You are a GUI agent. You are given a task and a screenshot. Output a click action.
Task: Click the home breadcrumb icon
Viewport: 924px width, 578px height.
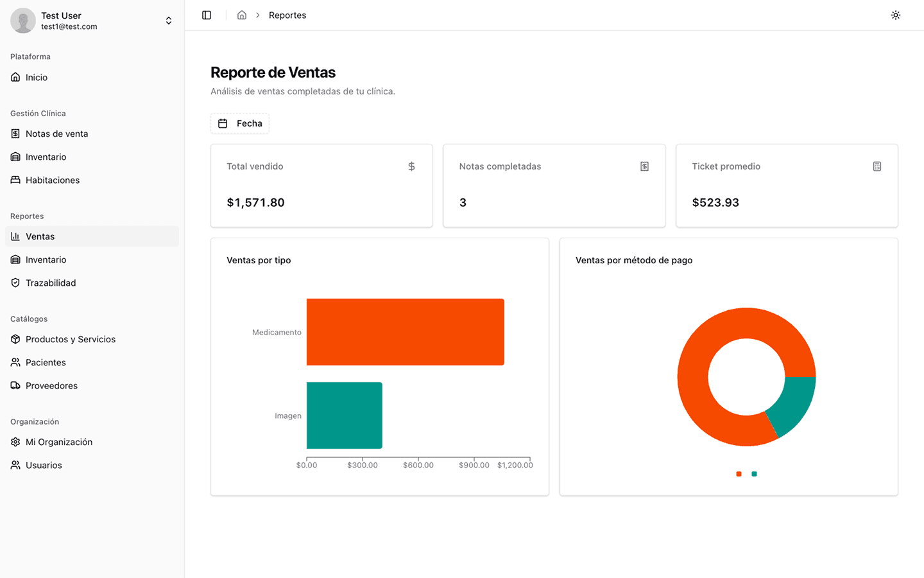click(242, 15)
